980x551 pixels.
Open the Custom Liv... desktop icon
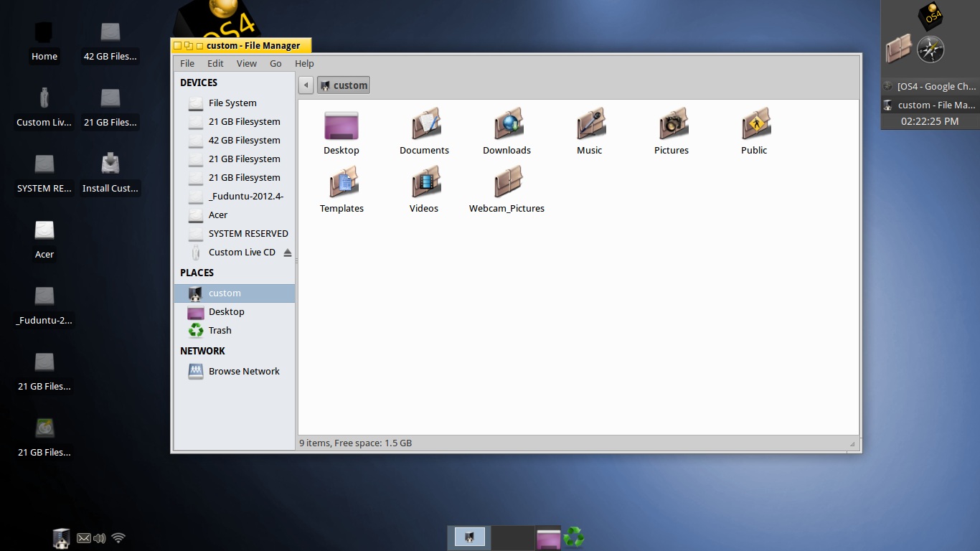tap(44, 108)
